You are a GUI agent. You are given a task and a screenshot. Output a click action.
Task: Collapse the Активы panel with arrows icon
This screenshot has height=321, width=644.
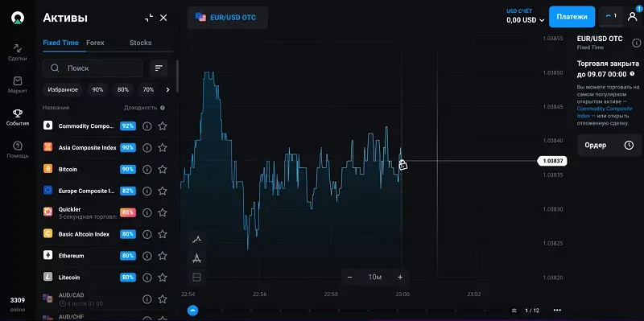pos(149,18)
